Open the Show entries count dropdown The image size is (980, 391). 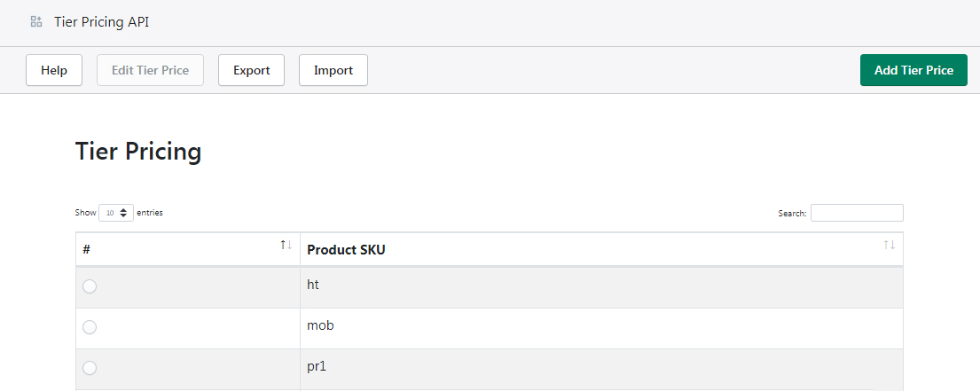(116, 213)
